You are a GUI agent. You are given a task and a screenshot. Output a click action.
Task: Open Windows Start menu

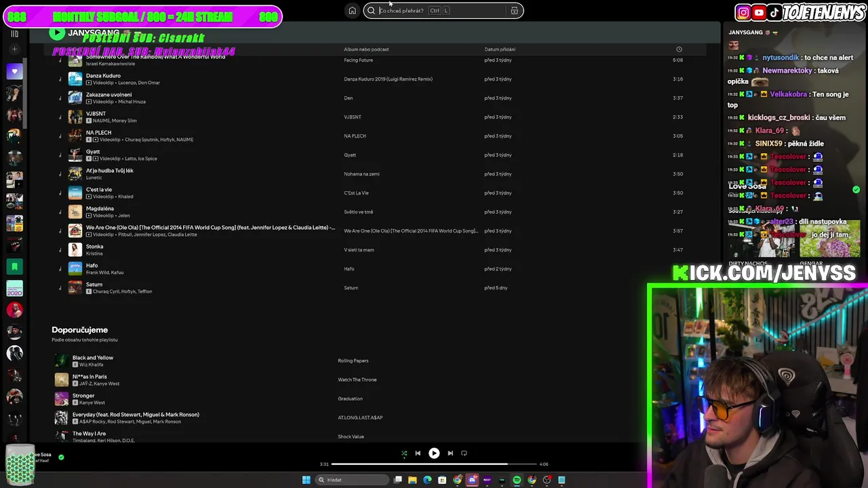coord(306,480)
